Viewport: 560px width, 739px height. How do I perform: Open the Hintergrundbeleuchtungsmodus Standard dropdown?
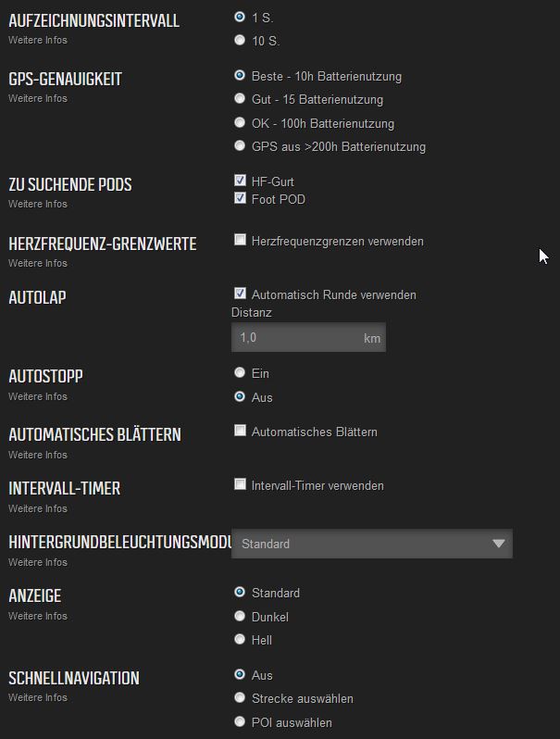371,544
